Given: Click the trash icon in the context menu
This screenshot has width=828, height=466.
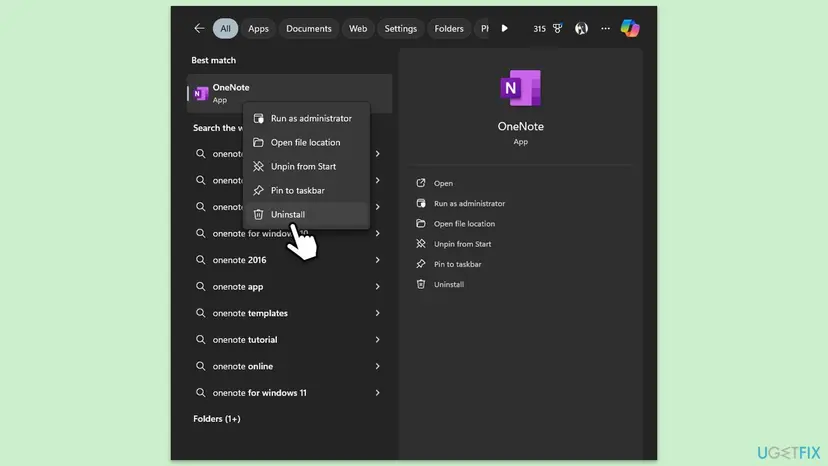Looking at the screenshot, I should point(258,215).
